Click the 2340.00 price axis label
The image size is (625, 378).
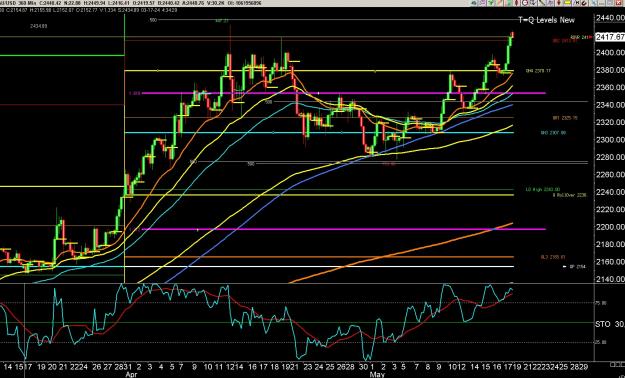pyautogui.click(x=610, y=105)
